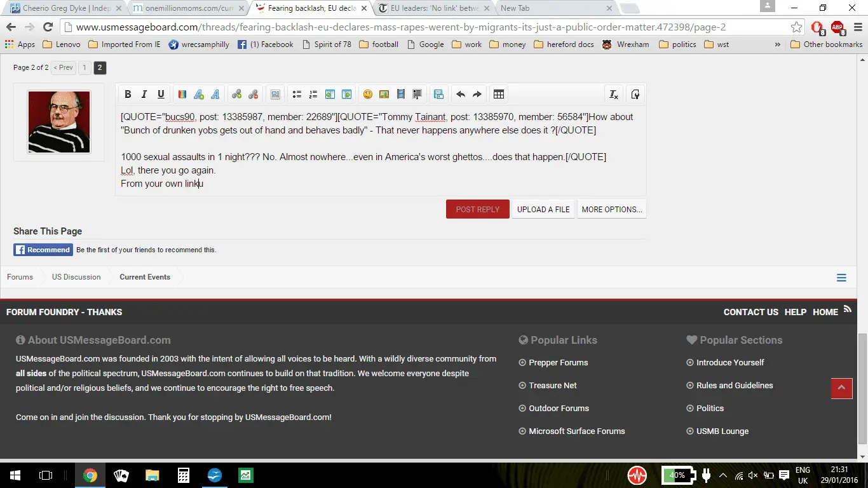Viewport: 868px width, 488px height.
Task: Click the insert table icon
Action: 499,94
